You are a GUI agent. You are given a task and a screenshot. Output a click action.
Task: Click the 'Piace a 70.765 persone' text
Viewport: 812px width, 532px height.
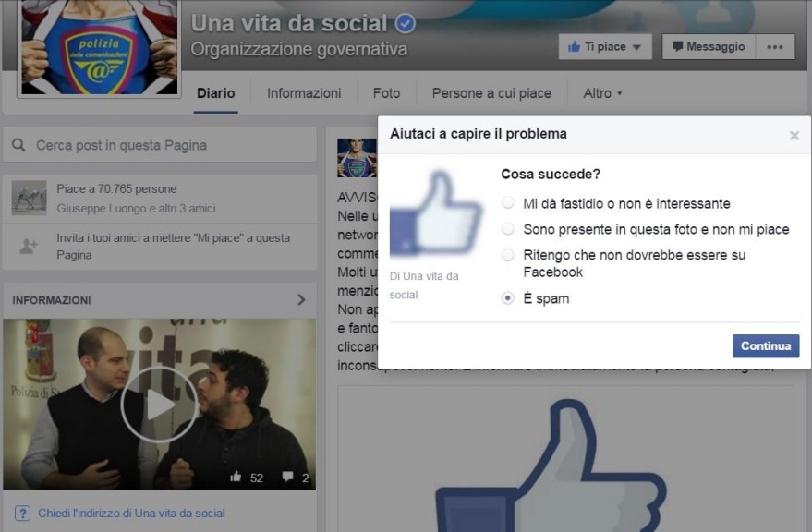(x=116, y=189)
